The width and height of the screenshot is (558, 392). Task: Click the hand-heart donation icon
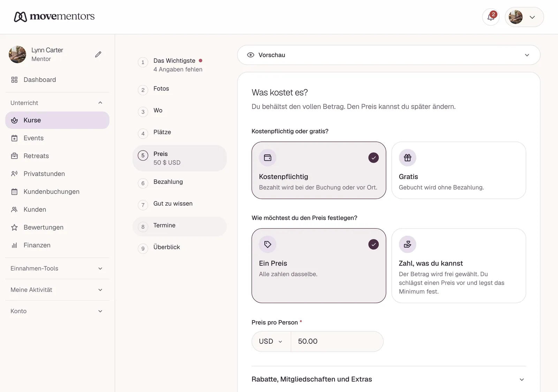pyautogui.click(x=408, y=245)
